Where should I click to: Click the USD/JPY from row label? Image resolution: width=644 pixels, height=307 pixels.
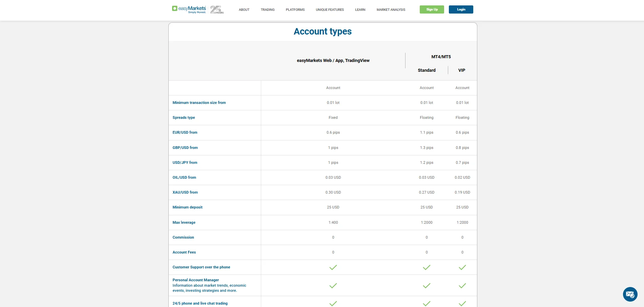(x=185, y=162)
